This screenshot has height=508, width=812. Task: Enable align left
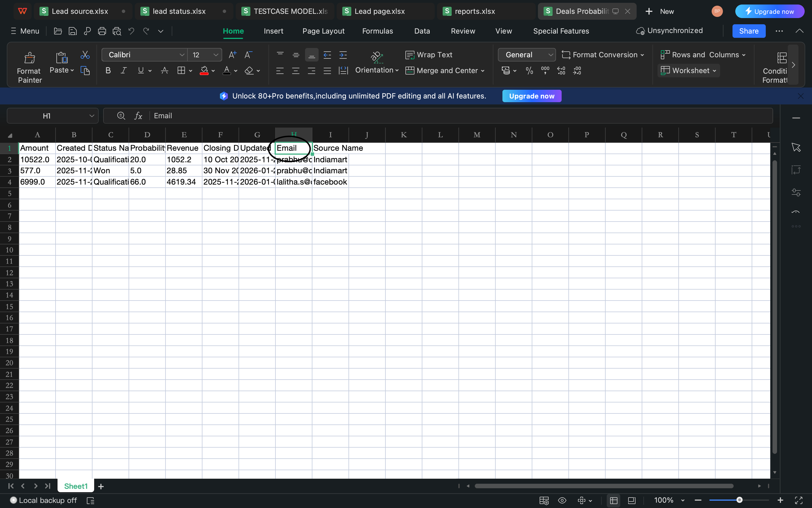pos(280,71)
